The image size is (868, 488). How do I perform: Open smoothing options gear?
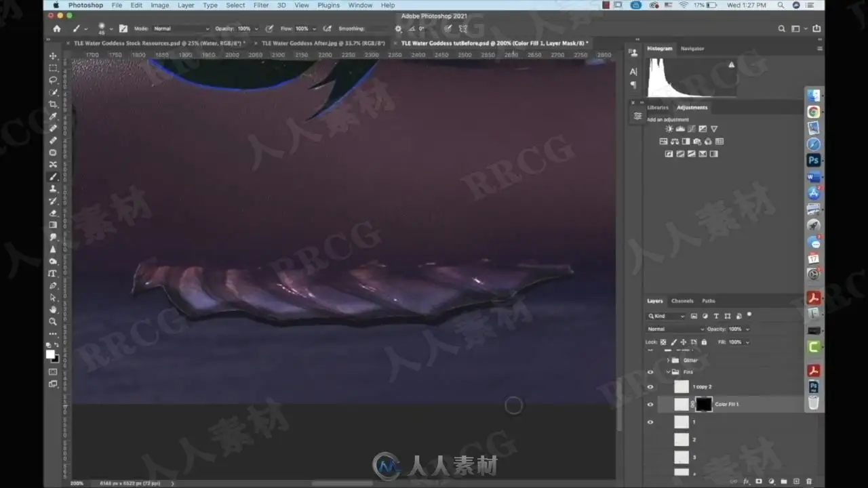398,28
